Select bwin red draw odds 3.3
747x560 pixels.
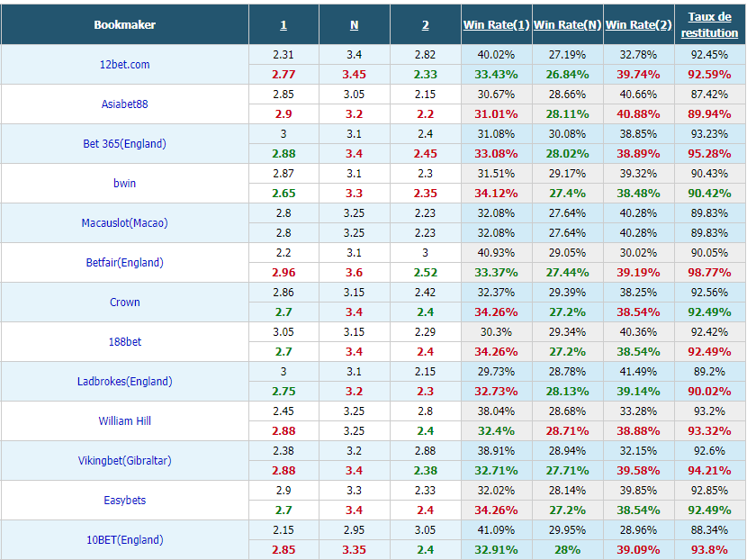(354, 194)
